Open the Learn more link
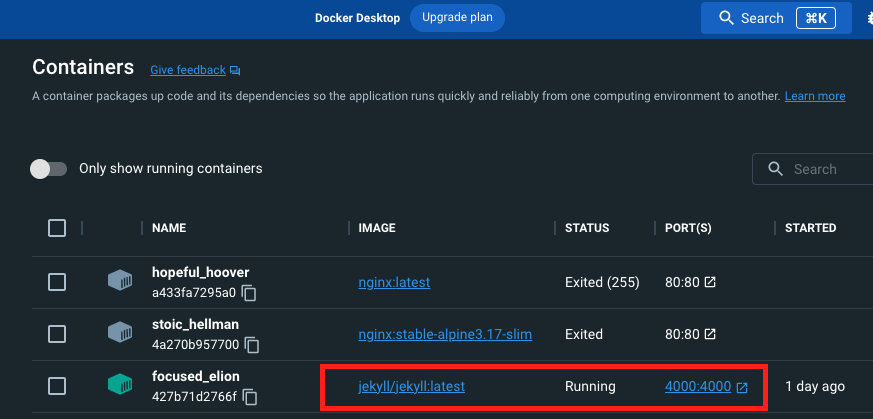The image size is (873, 419). coord(815,96)
